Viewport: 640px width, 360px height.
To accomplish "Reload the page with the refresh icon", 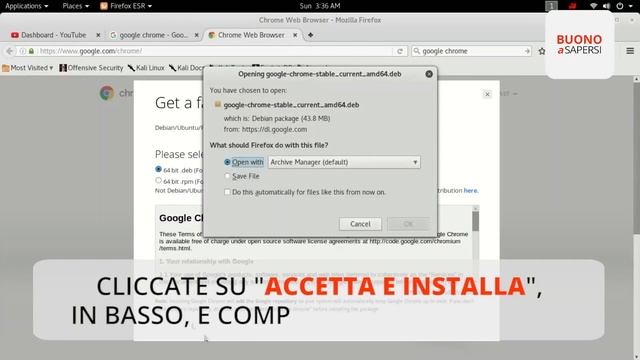I will pos(400,51).
